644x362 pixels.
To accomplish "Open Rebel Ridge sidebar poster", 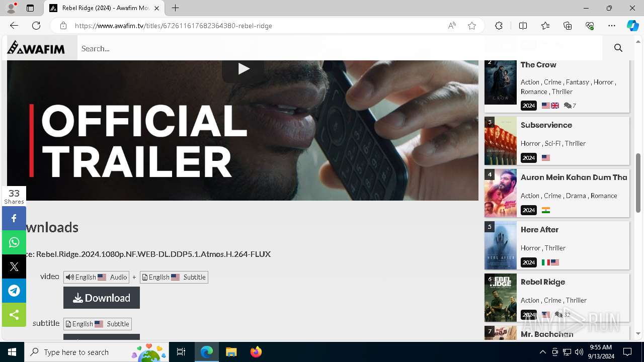I will tap(501, 298).
